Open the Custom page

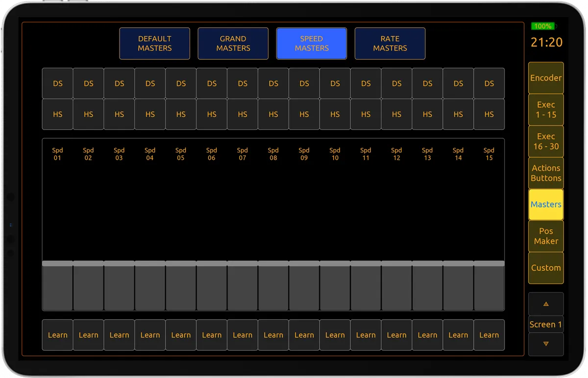(546, 268)
